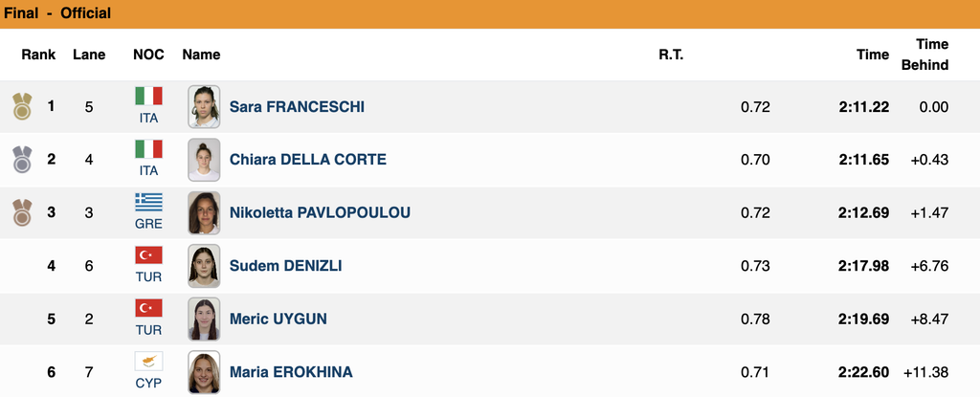980x397 pixels.
Task: Click the R.T. column header
Action: pyautogui.click(x=671, y=55)
